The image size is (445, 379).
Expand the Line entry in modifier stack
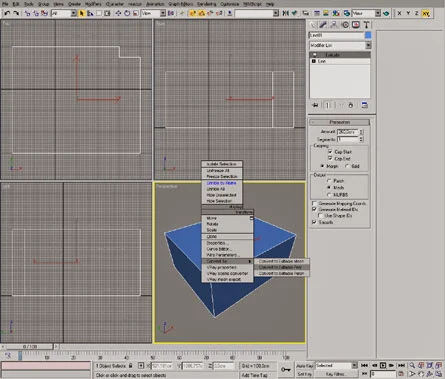tap(314, 61)
